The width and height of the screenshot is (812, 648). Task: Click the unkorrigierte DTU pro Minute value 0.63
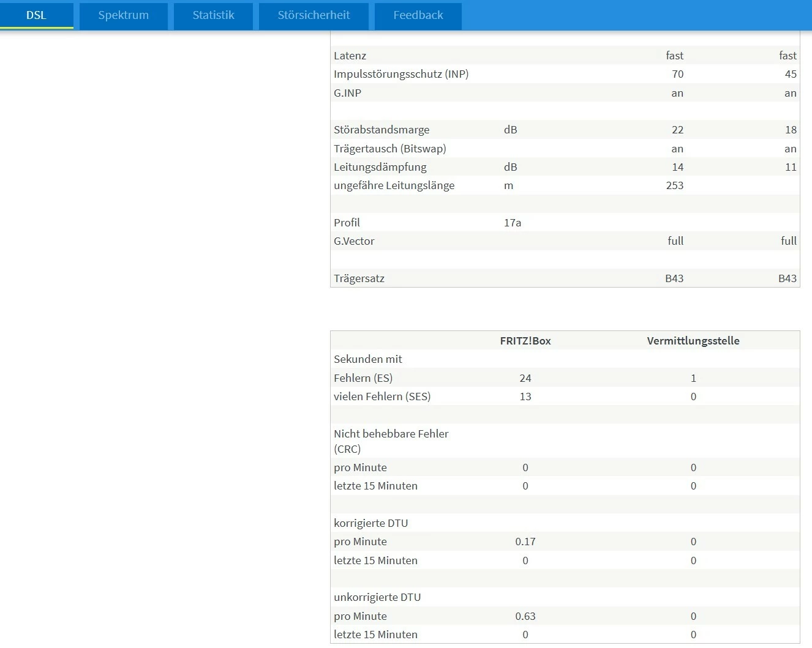tap(525, 616)
